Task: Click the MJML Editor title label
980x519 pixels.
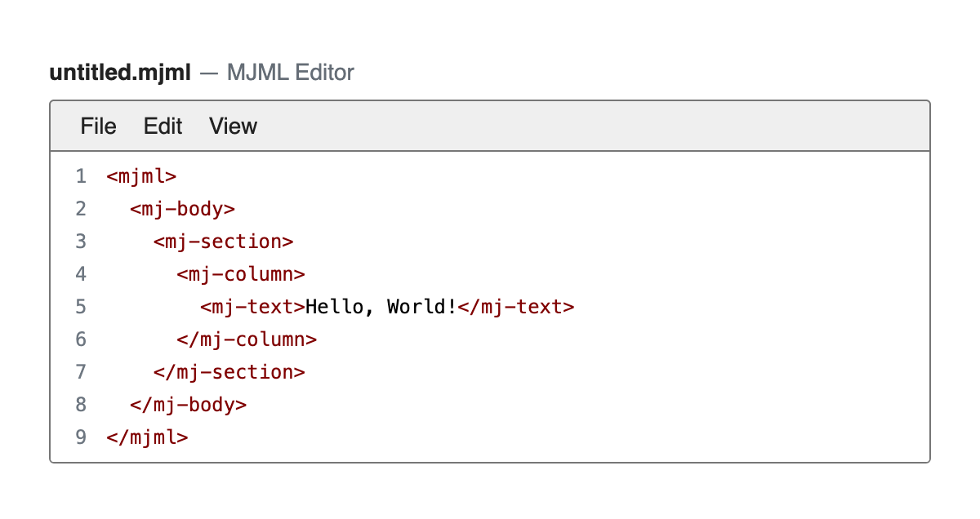Action: pos(290,73)
